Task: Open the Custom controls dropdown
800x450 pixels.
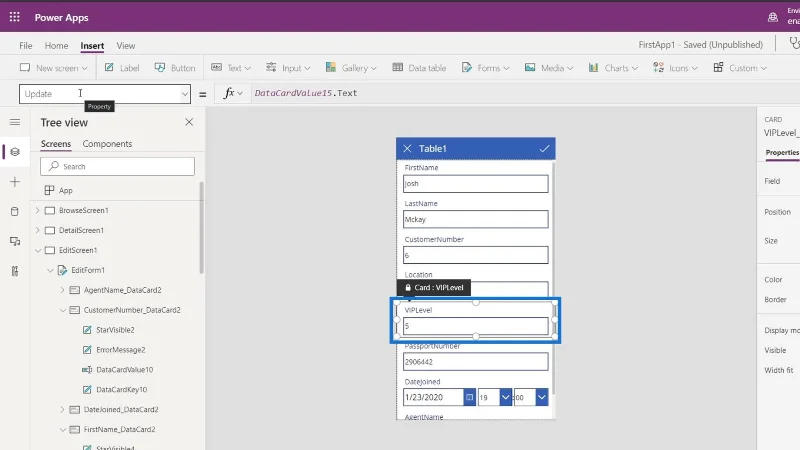Action: tap(740, 68)
